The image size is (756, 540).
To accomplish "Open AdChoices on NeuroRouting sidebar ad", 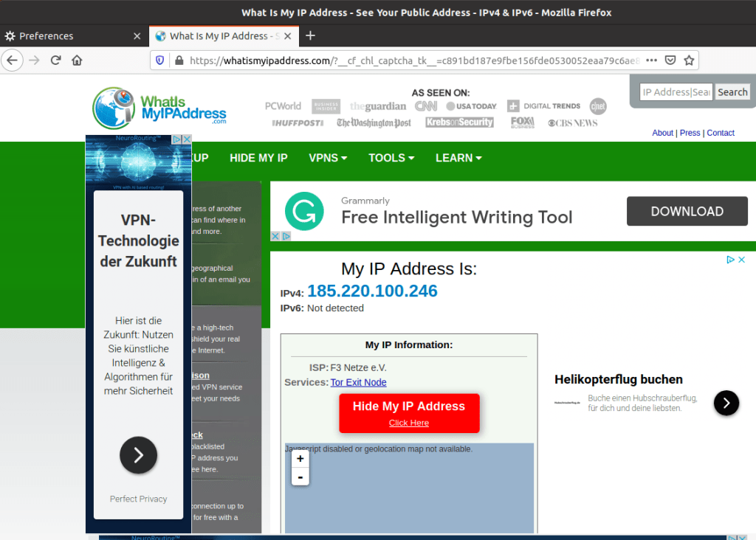I will point(177,139).
